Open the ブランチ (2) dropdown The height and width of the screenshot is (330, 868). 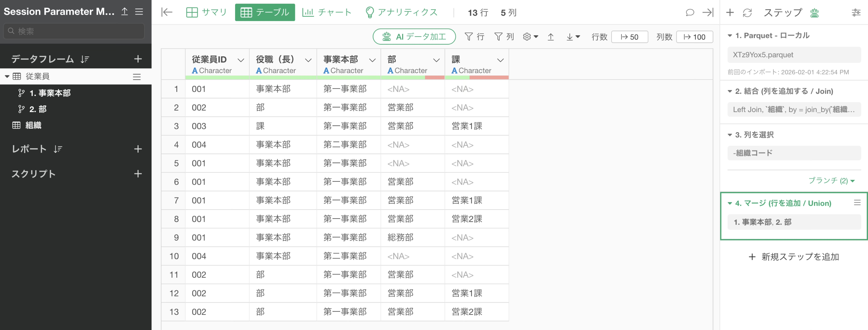coord(831,181)
